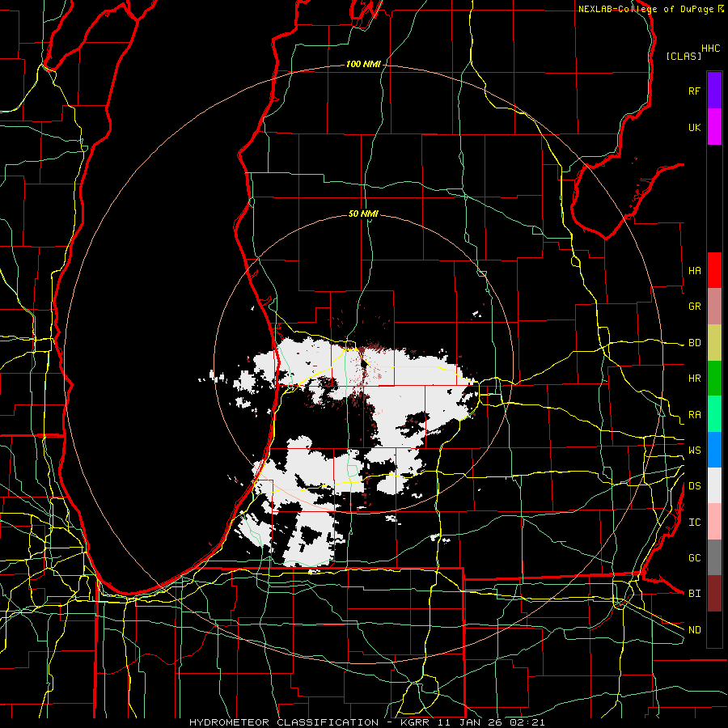Click the HR legend label

pyautogui.click(x=694, y=379)
